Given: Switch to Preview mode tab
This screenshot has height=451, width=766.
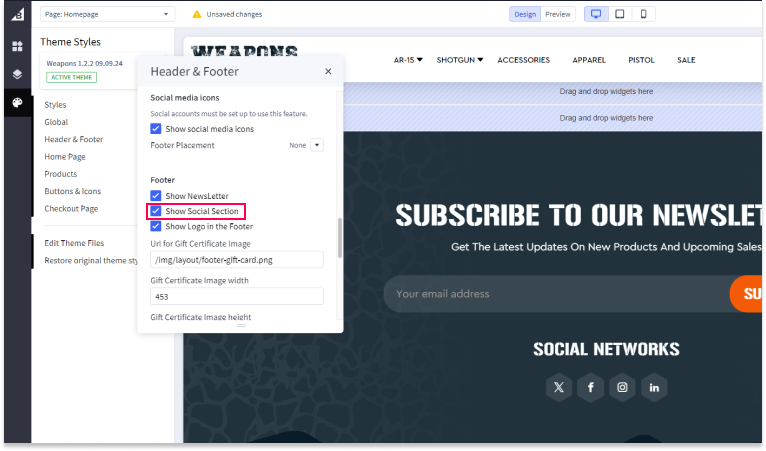Looking at the screenshot, I should (558, 14).
